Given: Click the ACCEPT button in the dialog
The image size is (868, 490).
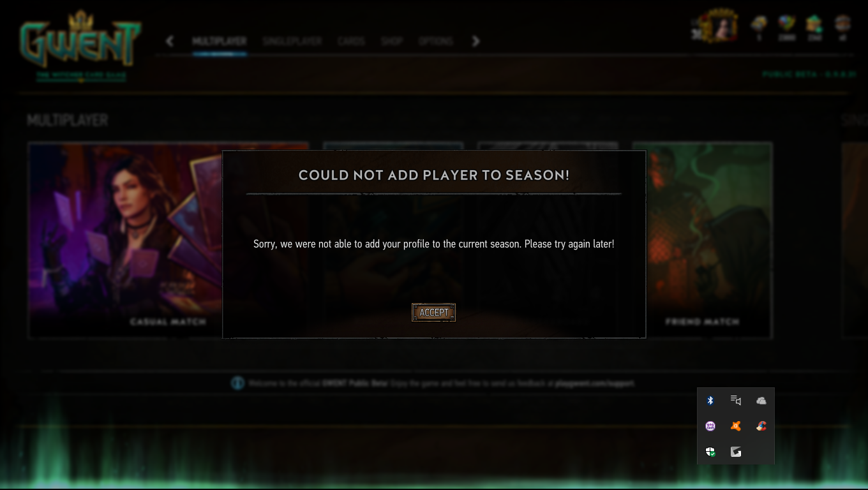Looking at the screenshot, I should point(433,313).
